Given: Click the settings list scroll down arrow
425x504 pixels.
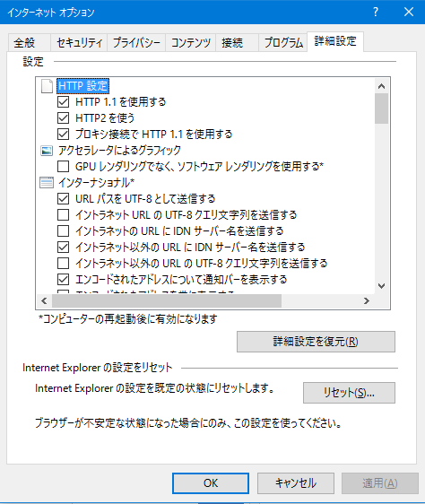Looking at the screenshot, I should 382,286.
